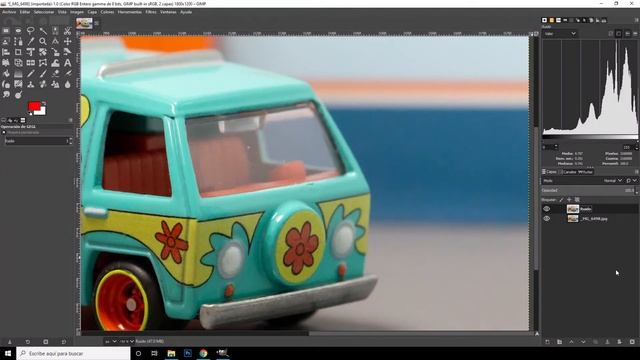The width and height of the screenshot is (640, 360).
Task: Select the Dodge/Burn tool
Action: coord(18,95)
